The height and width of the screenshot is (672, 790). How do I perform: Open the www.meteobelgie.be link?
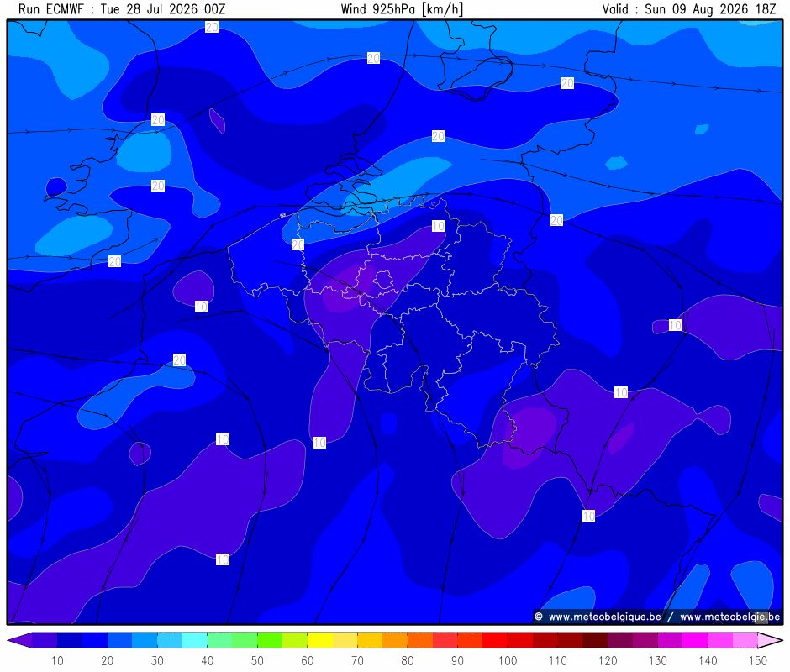click(x=729, y=617)
